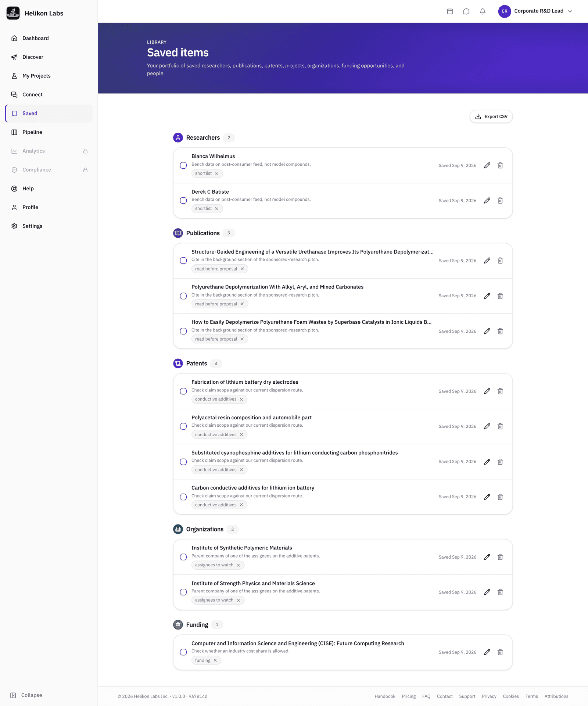Open the chat messages icon
The image size is (588, 706).
click(466, 11)
